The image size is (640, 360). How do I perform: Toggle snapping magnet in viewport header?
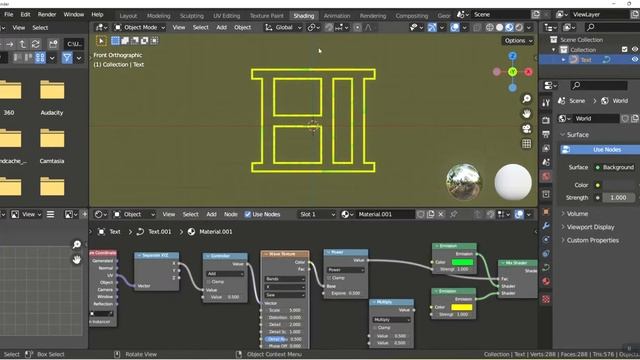pos(329,28)
